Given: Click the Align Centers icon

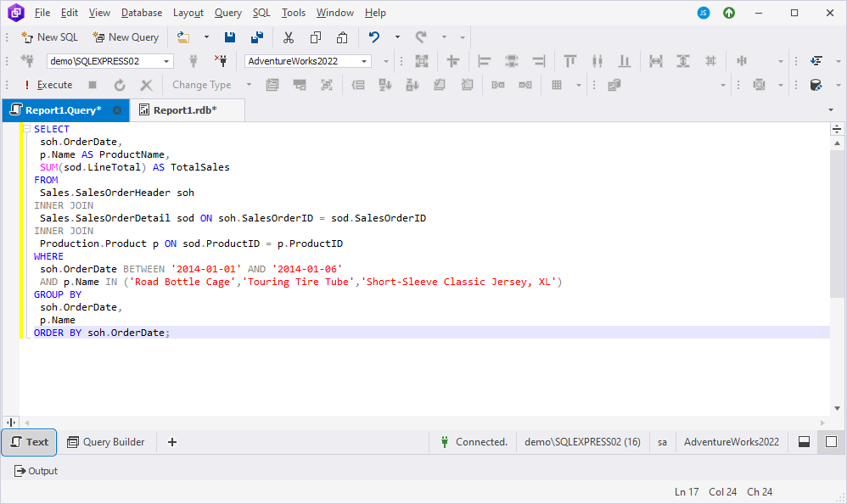Looking at the screenshot, I should pyautogui.click(x=512, y=61).
